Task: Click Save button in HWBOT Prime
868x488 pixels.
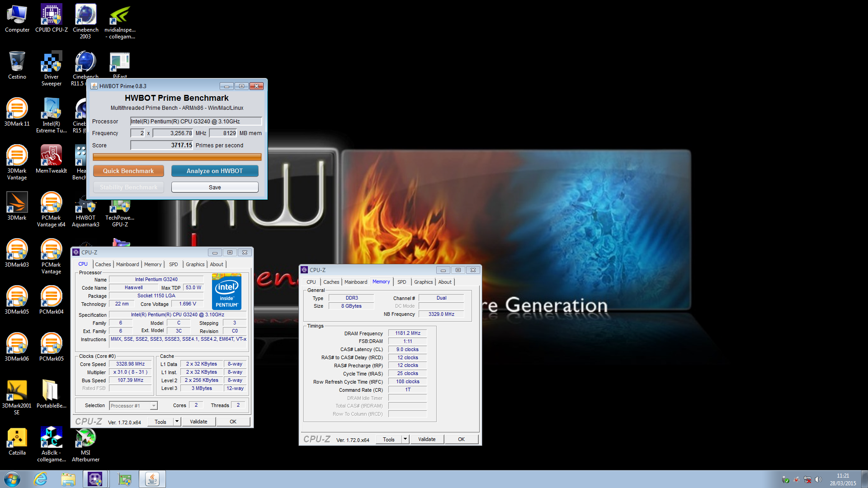Action: pos(215,187)
